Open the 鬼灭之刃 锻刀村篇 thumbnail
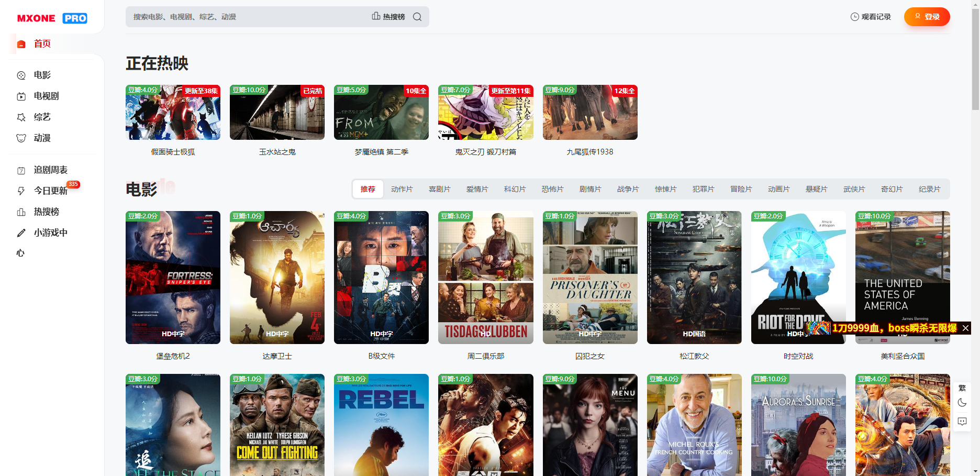Screen dimensions: 980x476 coord(486,113)
